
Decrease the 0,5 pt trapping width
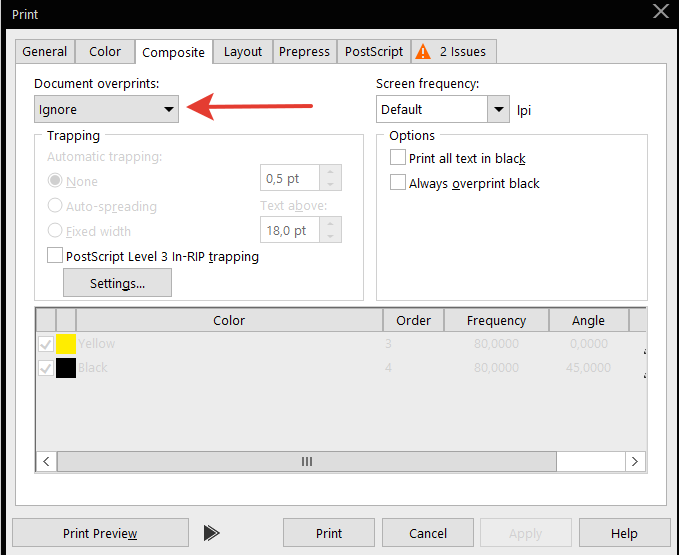pyautogui.click(x=330, y=184)
